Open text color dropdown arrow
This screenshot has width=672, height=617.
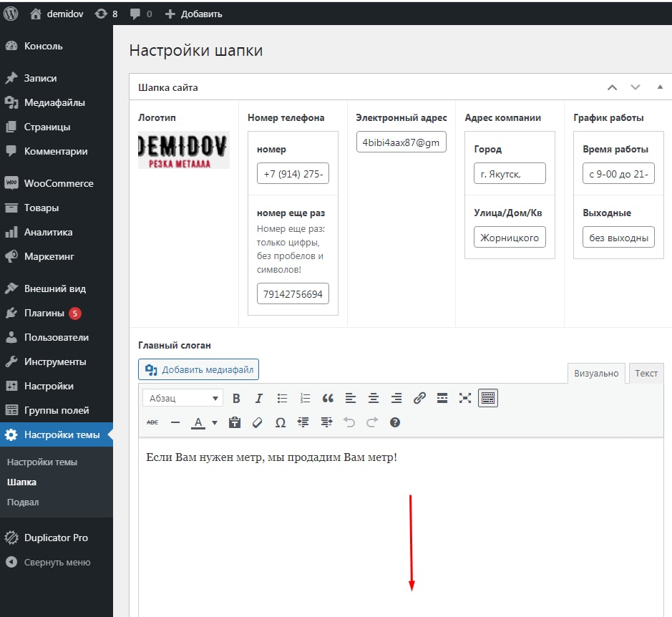coord(215,423)
